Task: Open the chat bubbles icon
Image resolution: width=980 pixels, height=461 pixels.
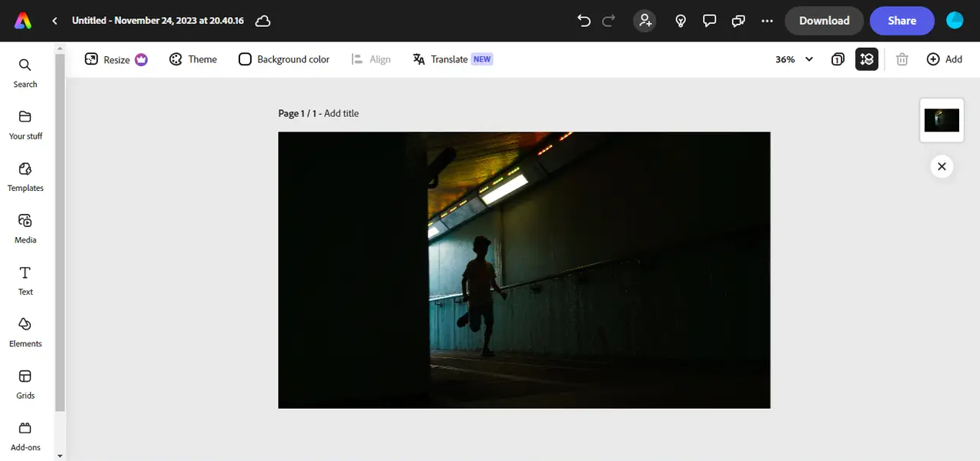Action: [738, 21]
